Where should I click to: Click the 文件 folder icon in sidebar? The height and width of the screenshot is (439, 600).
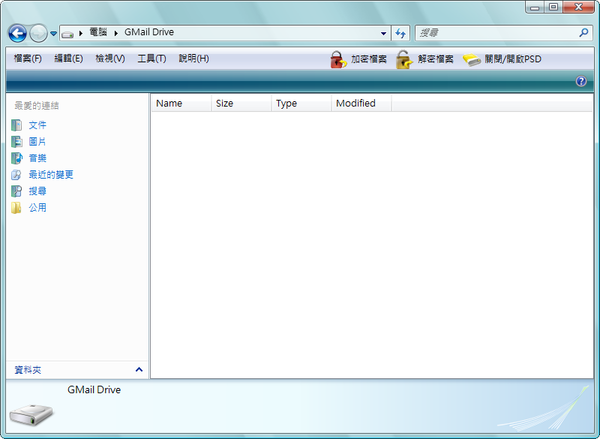(x=16, y=125)
